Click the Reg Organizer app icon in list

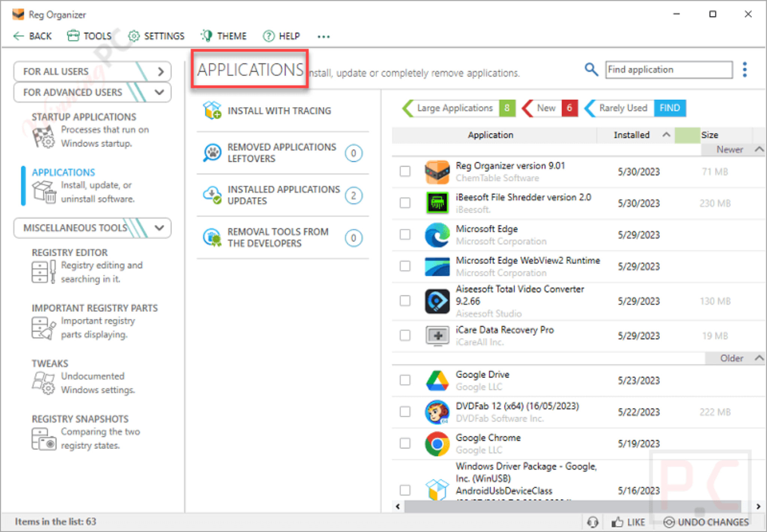tap(437, 172)
